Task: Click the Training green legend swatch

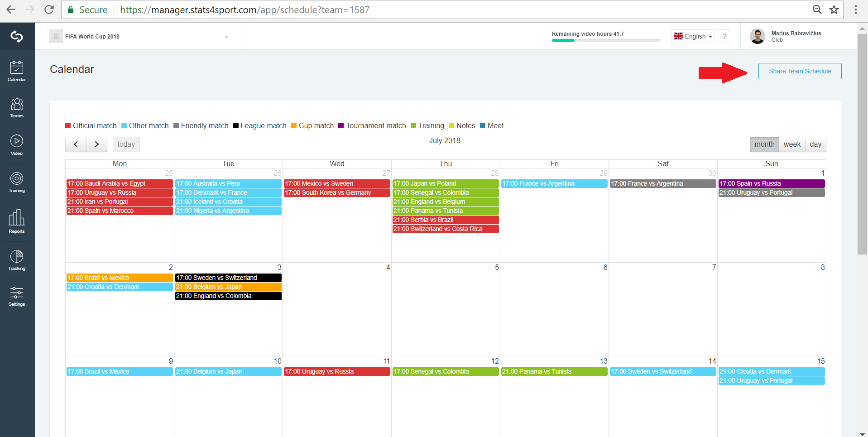Action: [x=413, y=125]
